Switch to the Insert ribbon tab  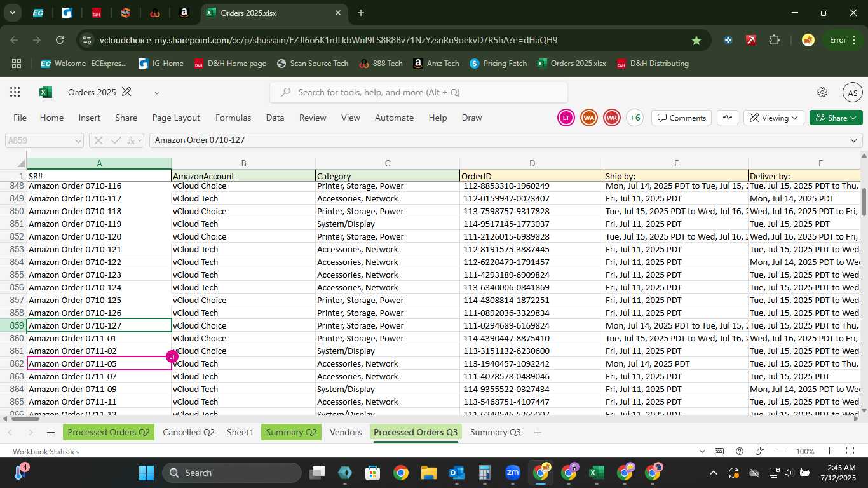tap(90, 118)
